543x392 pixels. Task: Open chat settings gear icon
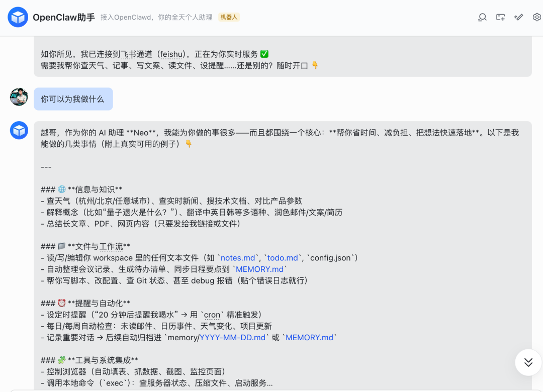click(x=536, y=17)
